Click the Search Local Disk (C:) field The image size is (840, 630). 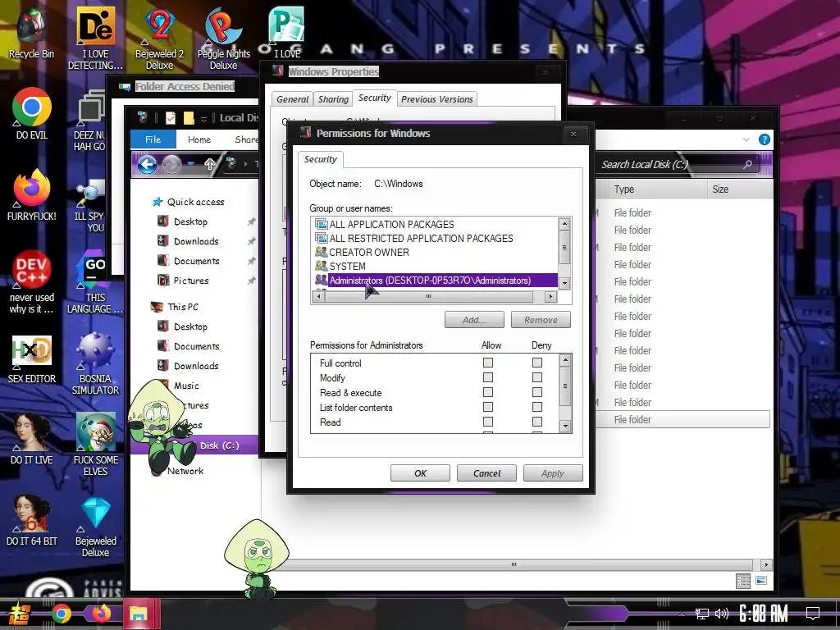678,164
